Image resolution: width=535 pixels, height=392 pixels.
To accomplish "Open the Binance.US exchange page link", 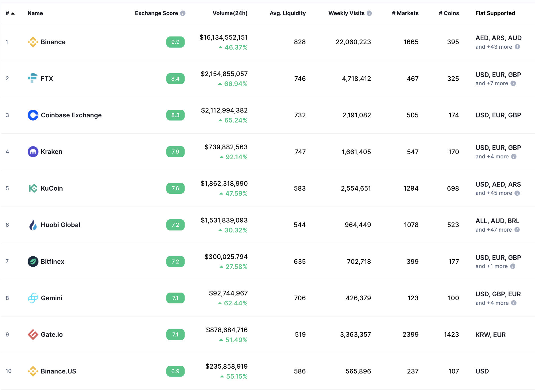I will point(59,371).
